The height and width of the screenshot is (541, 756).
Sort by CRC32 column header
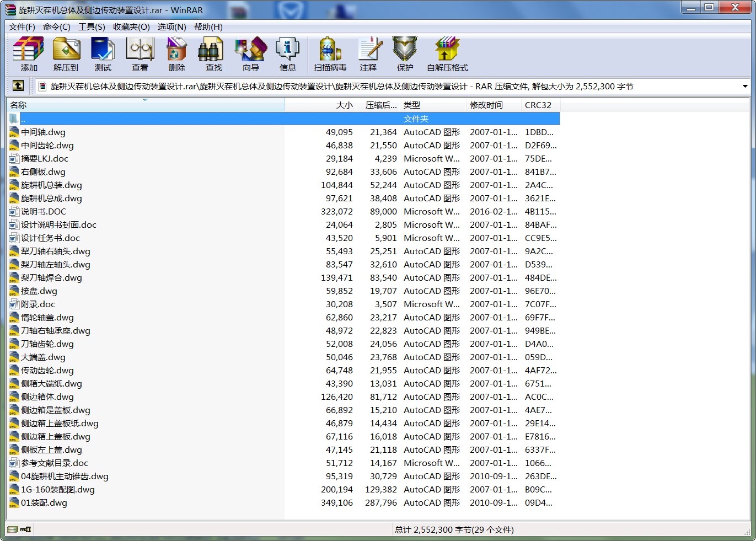[540, 105]
